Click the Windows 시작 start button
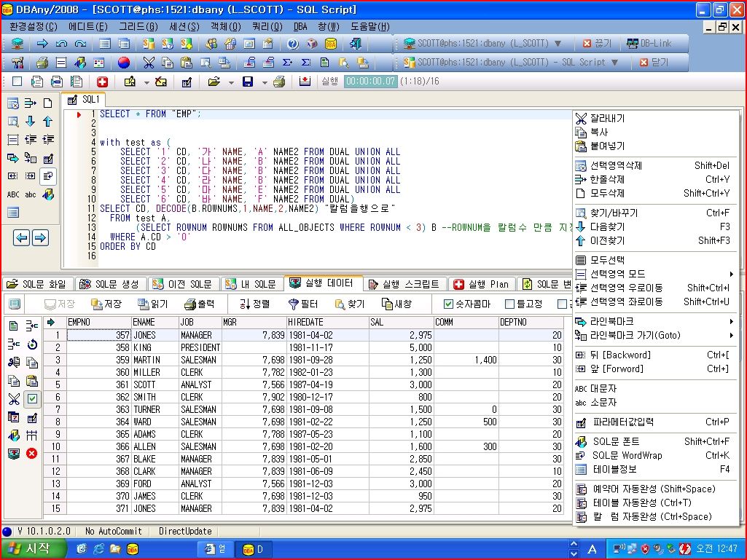The height and width of the screenshot is (560, 747). [34, 548]
